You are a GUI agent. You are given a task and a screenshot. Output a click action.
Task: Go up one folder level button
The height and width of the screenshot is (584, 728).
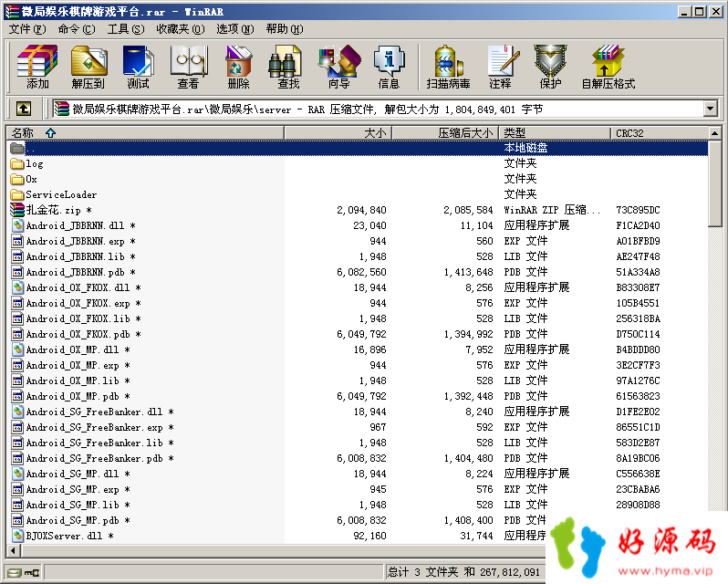coord(24,109)
